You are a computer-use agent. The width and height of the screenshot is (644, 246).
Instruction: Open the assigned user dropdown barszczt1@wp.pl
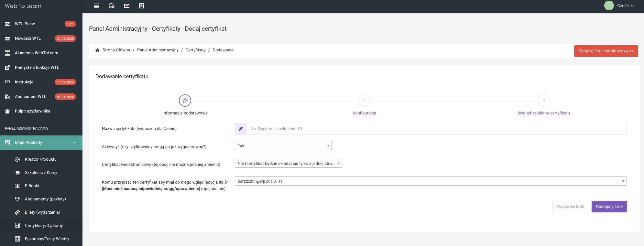(431, 181)
